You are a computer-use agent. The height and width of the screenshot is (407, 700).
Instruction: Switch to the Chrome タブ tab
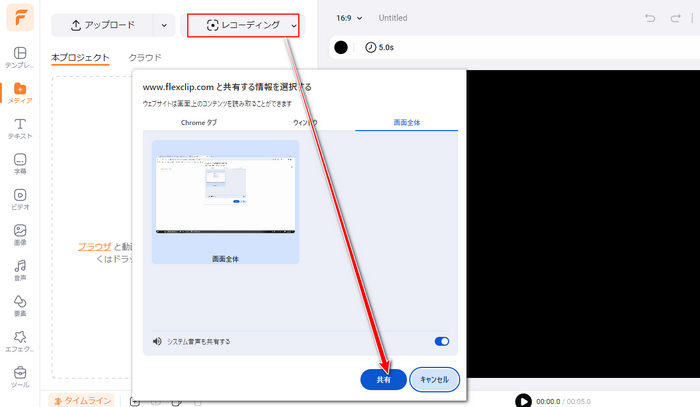(198, 122)
